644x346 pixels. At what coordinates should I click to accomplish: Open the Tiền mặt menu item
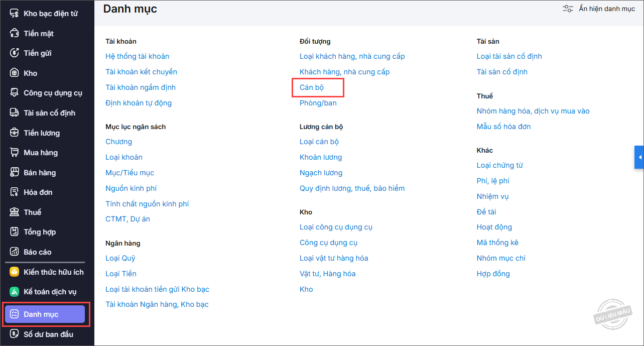[x=39, y=34]
